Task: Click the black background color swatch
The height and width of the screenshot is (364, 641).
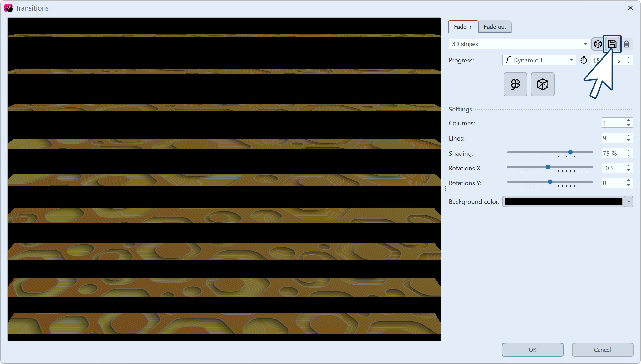Action: (x=563, y=202)
